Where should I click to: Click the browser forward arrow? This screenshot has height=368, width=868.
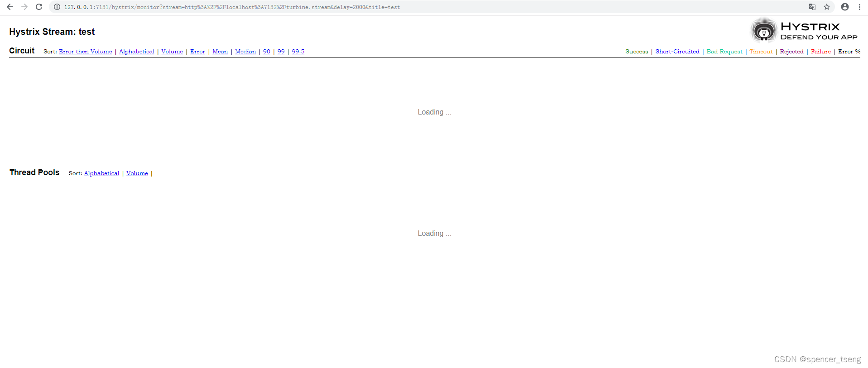(24, 7)
